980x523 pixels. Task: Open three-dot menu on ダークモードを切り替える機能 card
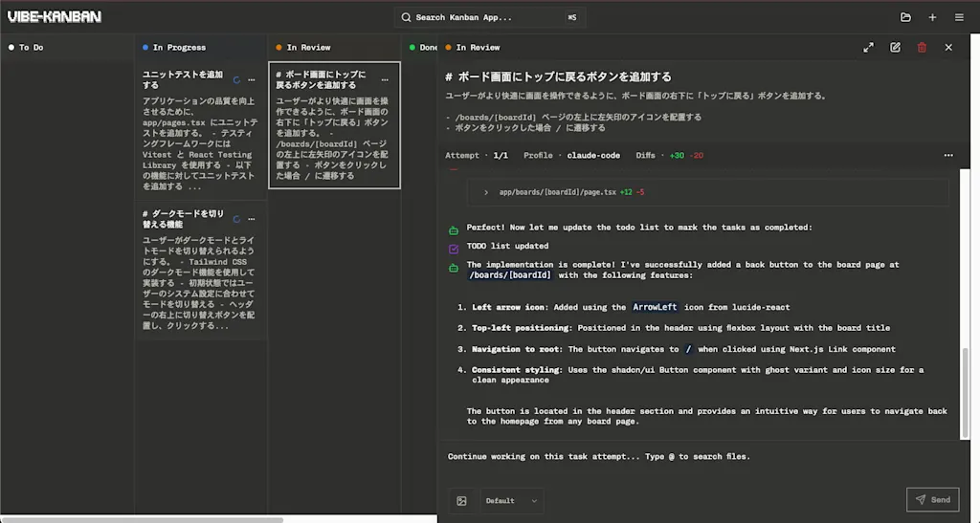click(252, 219)
